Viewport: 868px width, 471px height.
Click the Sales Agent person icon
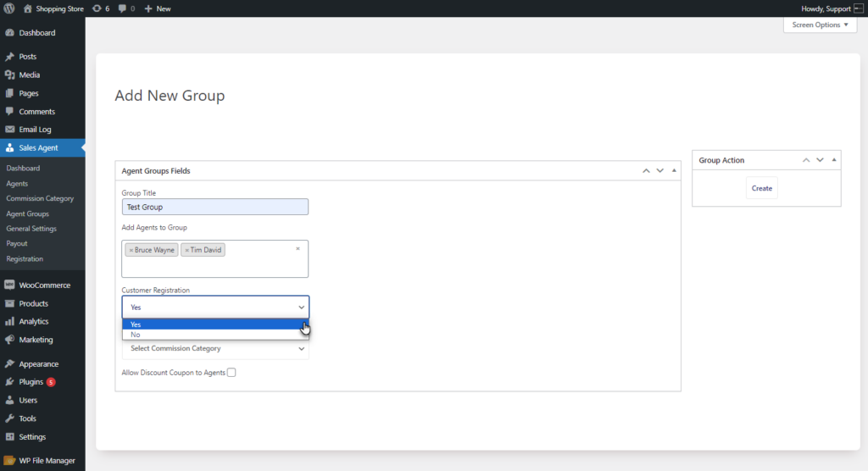pyautogui.click(x=9, y=147)
